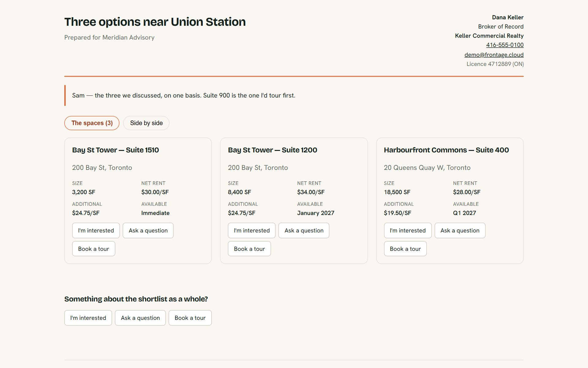Click the Prepared for Meridian Advisory subtitle
This screenshot has width=588, height=368.
(x=109, y=37)
